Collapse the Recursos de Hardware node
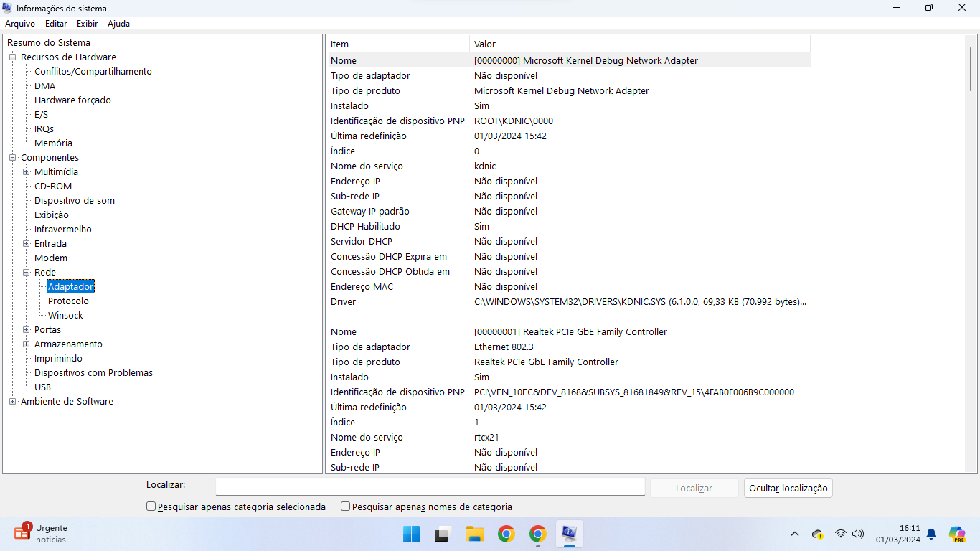980x551 pixels. point(12,57)
